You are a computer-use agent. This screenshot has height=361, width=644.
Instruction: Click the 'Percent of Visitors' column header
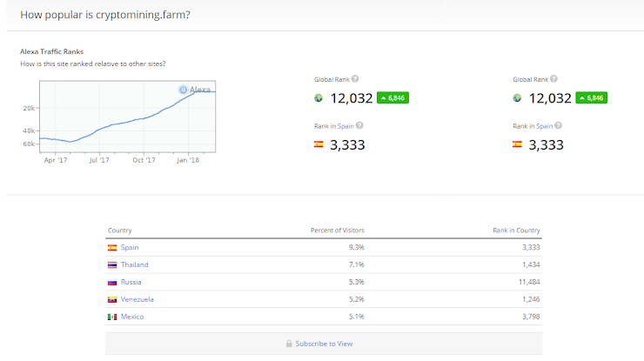(337, 231)
